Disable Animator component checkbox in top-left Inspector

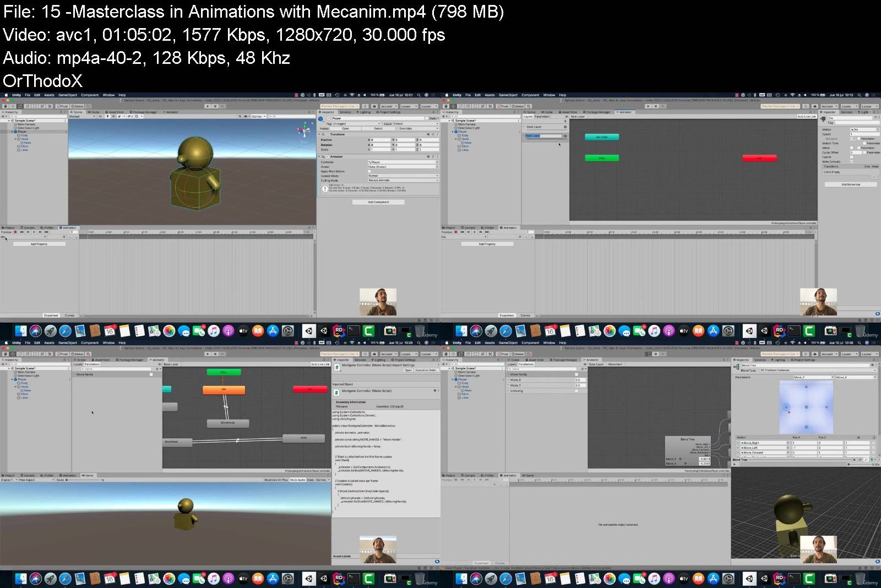pos(327,157)
